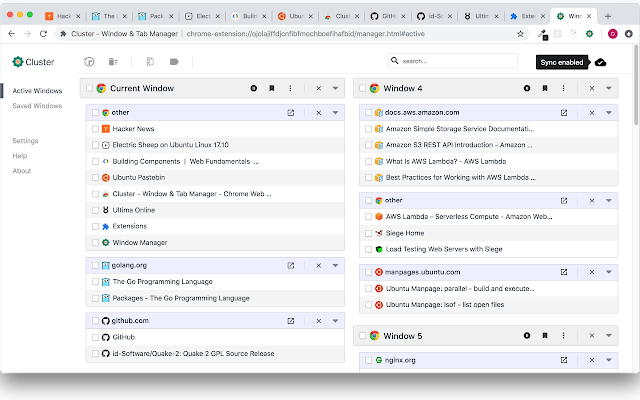This screenshot has height=400, width=640.
Task: Check the Hacker News tab checkbox
Action: pyautogui.click(x=96, y=129)
